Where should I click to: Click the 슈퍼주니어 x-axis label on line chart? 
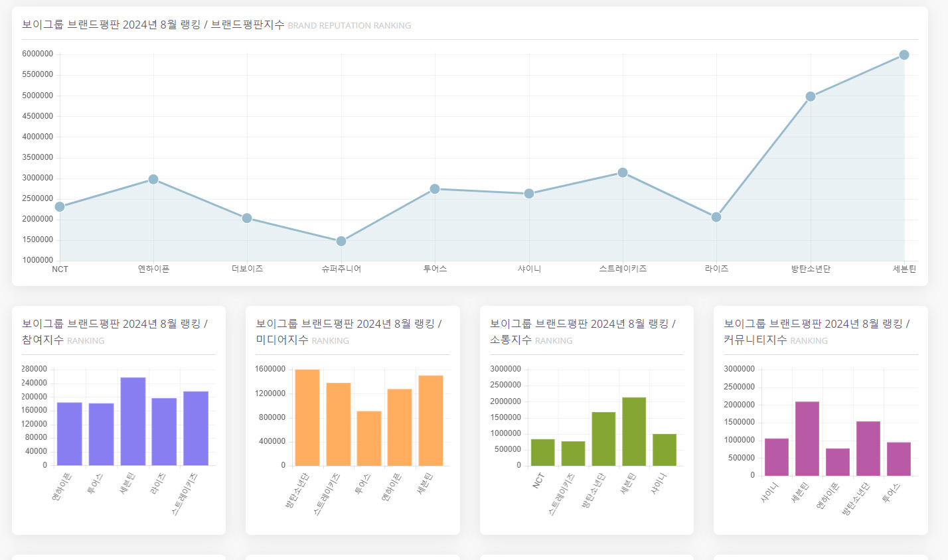[341, 269]
